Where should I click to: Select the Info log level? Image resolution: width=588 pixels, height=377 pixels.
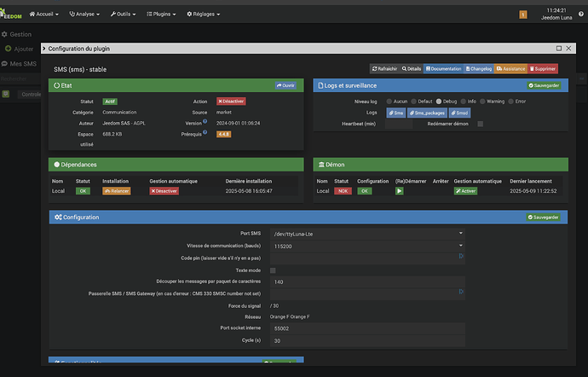(x=463, y=101)
